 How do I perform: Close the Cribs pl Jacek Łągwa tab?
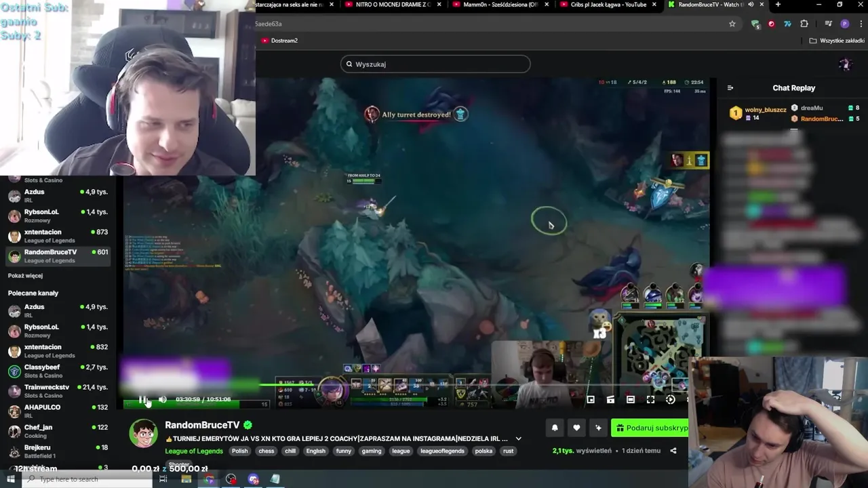pyautogui.click(x=654, y=5)
